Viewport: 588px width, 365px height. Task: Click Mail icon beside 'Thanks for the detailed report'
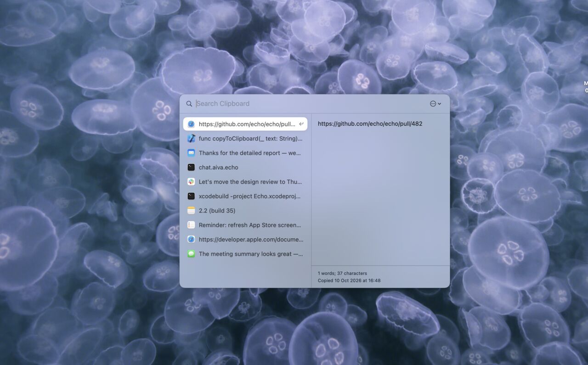[191, 153]
